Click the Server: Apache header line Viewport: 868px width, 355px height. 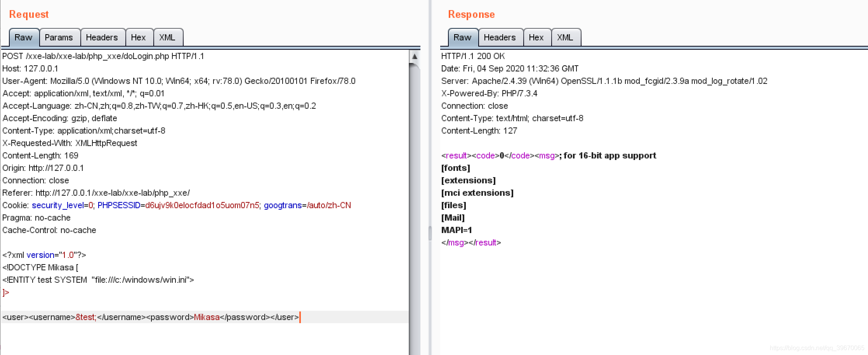(x=604, y=81)
